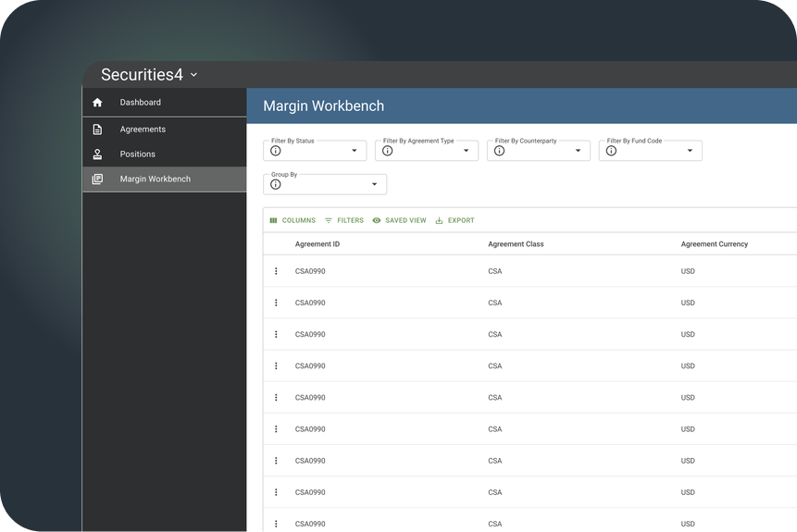Open the three-dot menu of the fourth CSA0990 row
Image resolution: width=797 pixels, height=532 pixels.
[x=276, y=365]
